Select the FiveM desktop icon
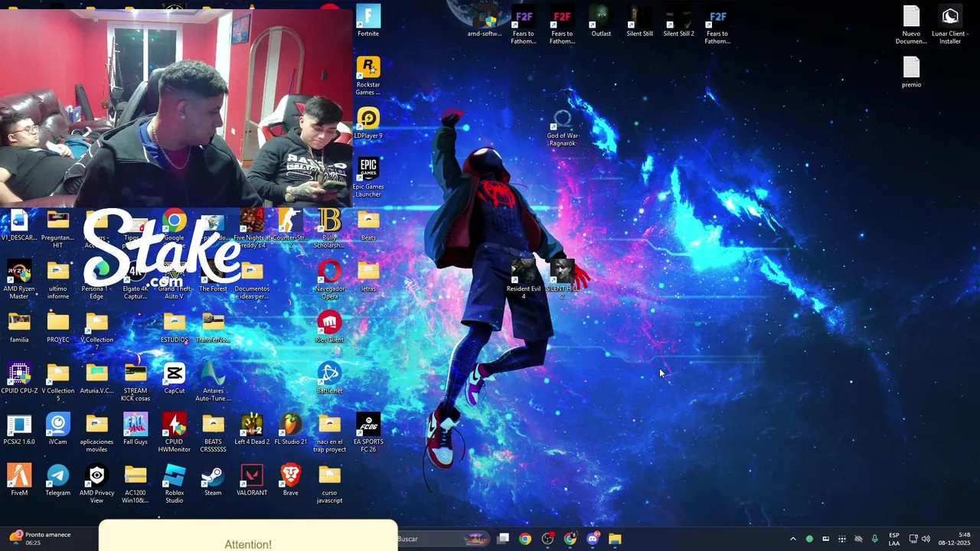Viewport: 980px width, 551px height. 19,481
